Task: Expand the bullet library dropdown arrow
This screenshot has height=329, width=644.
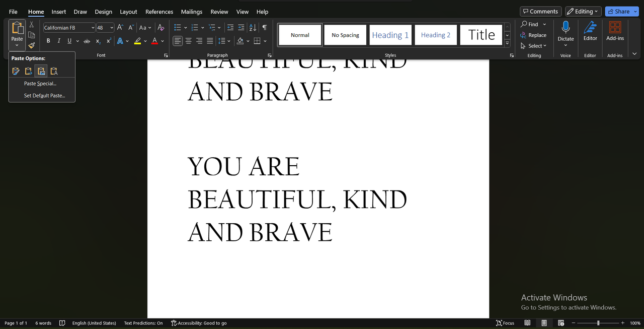Action: click(186, 28)
